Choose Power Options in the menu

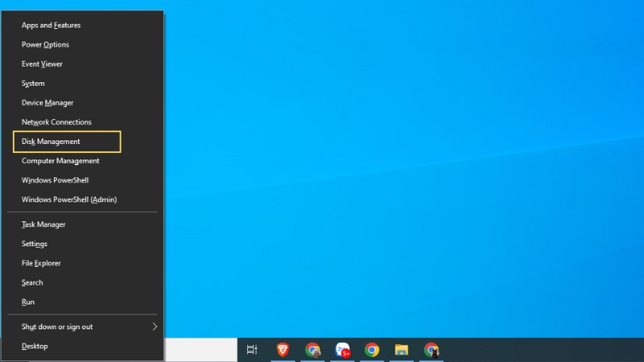tap(45, 45)
